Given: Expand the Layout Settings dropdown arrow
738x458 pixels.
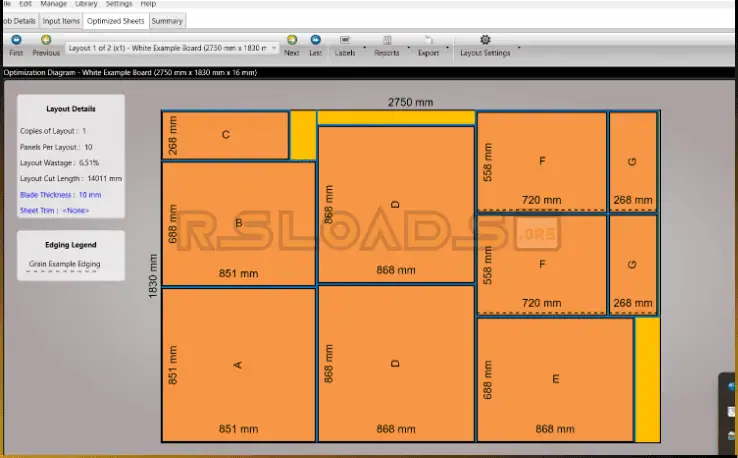Looking at the screenshot, I should [518, 47].
